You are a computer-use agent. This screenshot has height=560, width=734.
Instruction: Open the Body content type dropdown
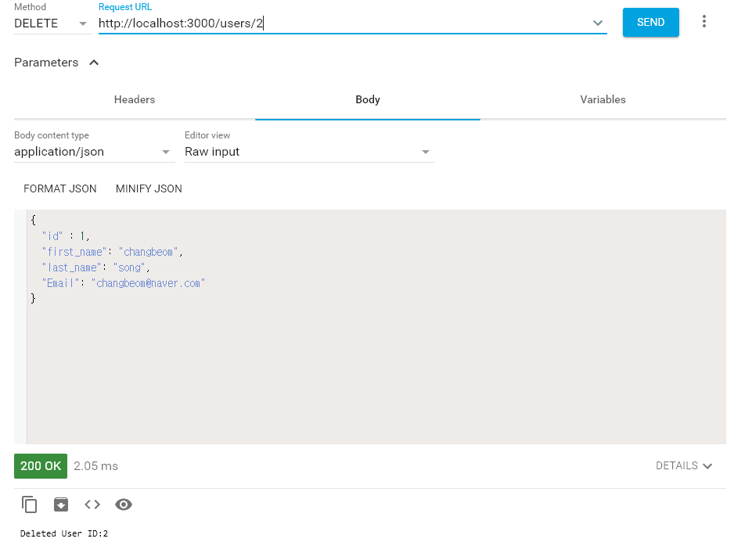(94, 152)
